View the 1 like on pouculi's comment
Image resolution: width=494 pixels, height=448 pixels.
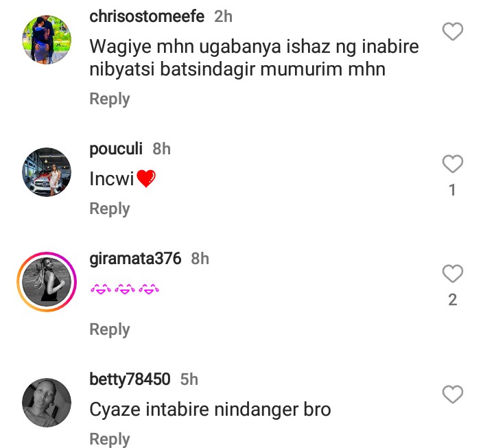tap(452, 190)
